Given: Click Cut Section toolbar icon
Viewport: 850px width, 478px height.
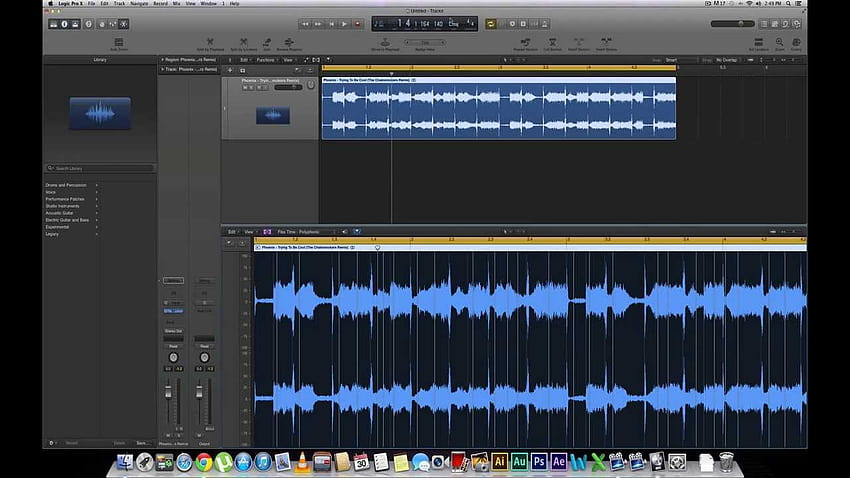Looking at the screenshot, I should [x=552, y=44].
